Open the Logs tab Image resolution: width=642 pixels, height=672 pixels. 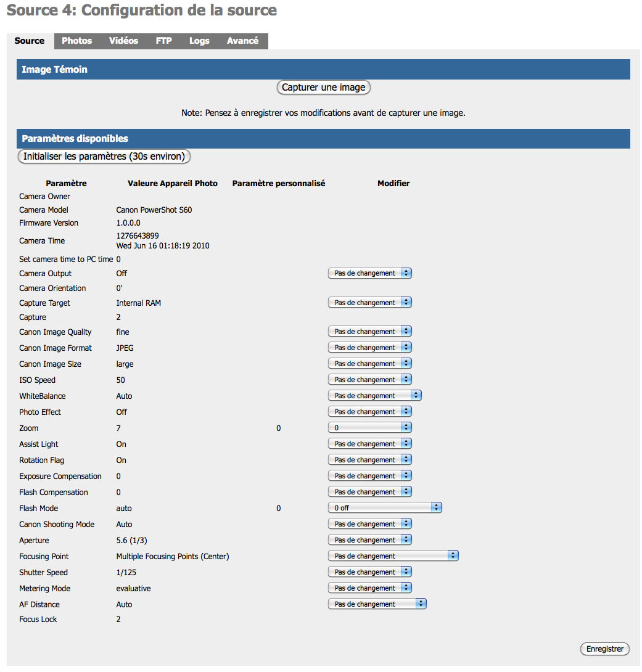point(199,41)
